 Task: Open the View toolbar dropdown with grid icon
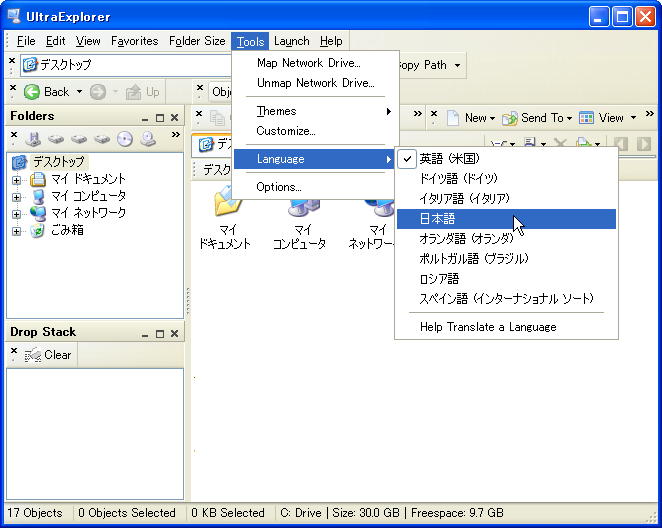click(607, 118)
